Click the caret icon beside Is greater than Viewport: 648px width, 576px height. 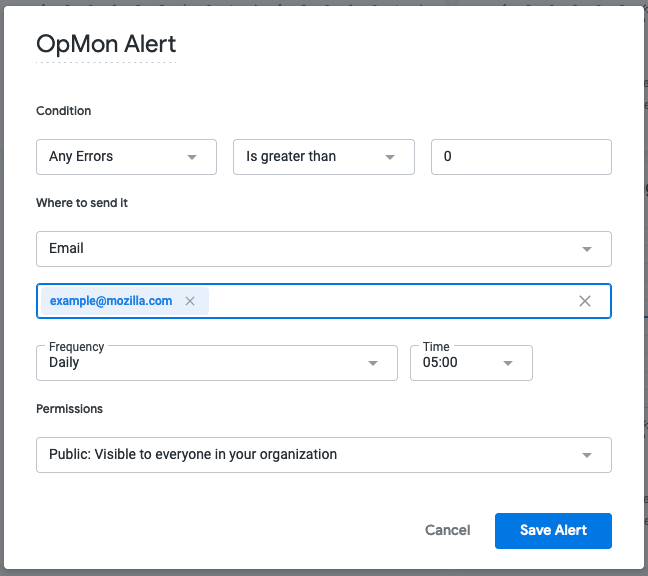(x=389, y=157)
